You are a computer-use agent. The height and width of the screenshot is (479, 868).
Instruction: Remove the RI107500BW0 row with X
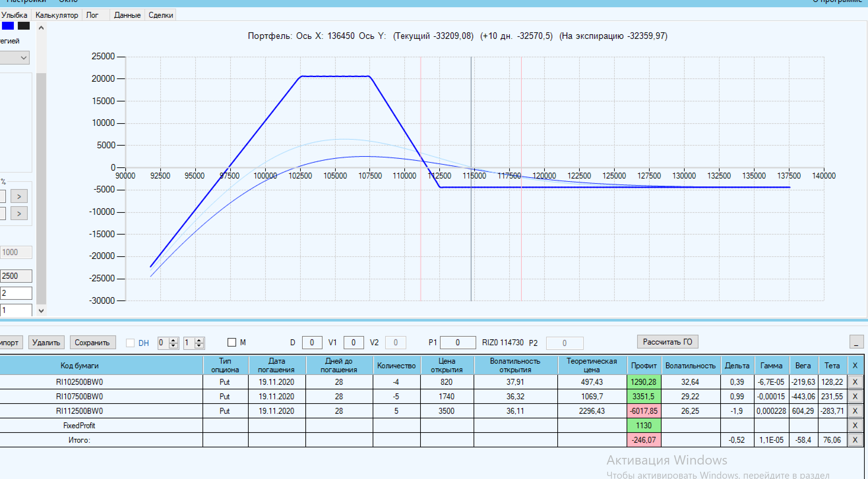[854, 396]
